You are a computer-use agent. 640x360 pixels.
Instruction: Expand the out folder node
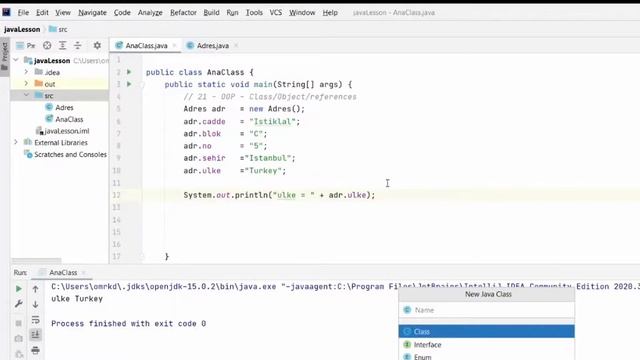click(x=26, y=84)
